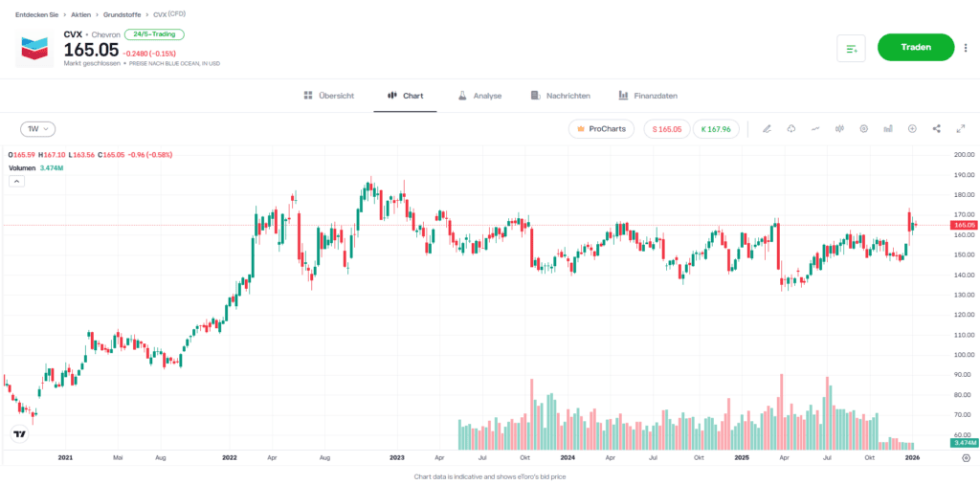
Task: Open chart settings gear in toolbar
Action: point(864,129)
